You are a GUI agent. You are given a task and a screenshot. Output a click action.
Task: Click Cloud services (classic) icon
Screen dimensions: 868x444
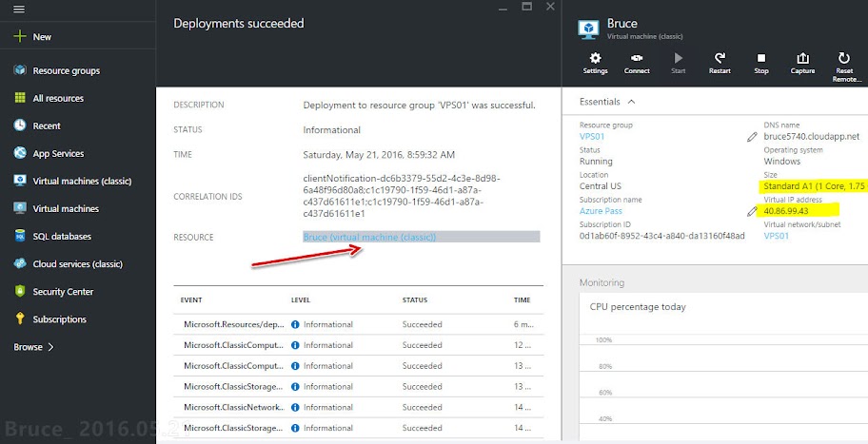[x=20, y=263]
